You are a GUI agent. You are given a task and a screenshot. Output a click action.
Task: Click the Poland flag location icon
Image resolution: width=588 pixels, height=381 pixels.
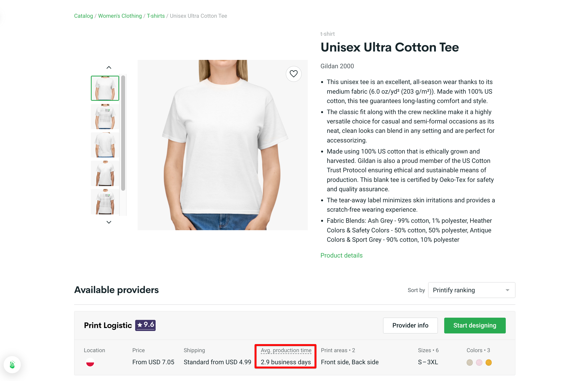pyautogui.click(x=90, y=363)
